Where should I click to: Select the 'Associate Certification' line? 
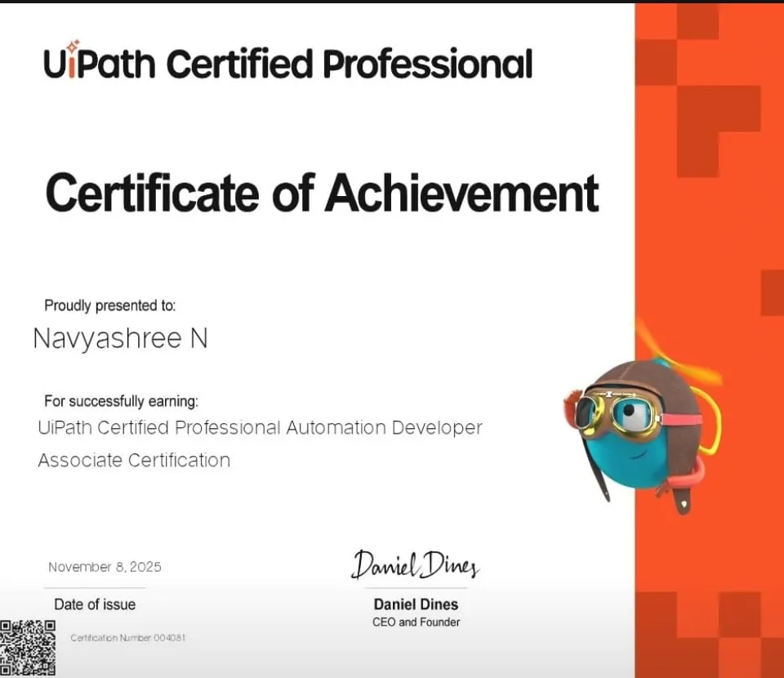point(134,461)
